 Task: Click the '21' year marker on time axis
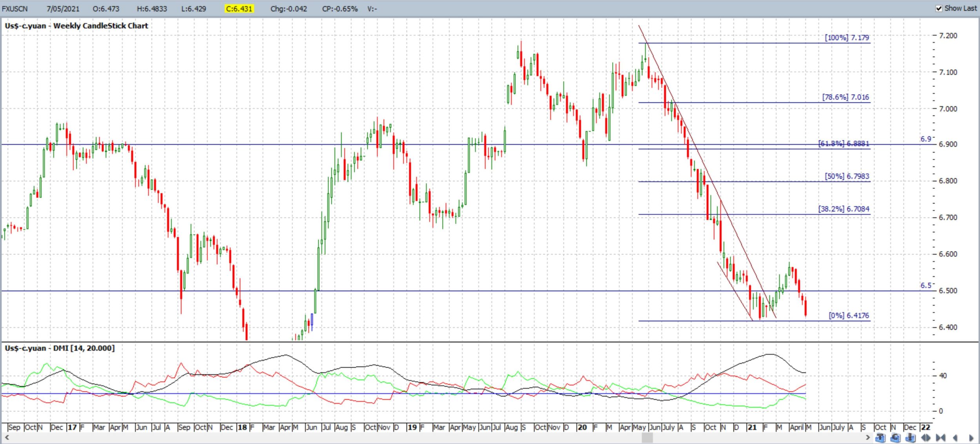point(752,427)
